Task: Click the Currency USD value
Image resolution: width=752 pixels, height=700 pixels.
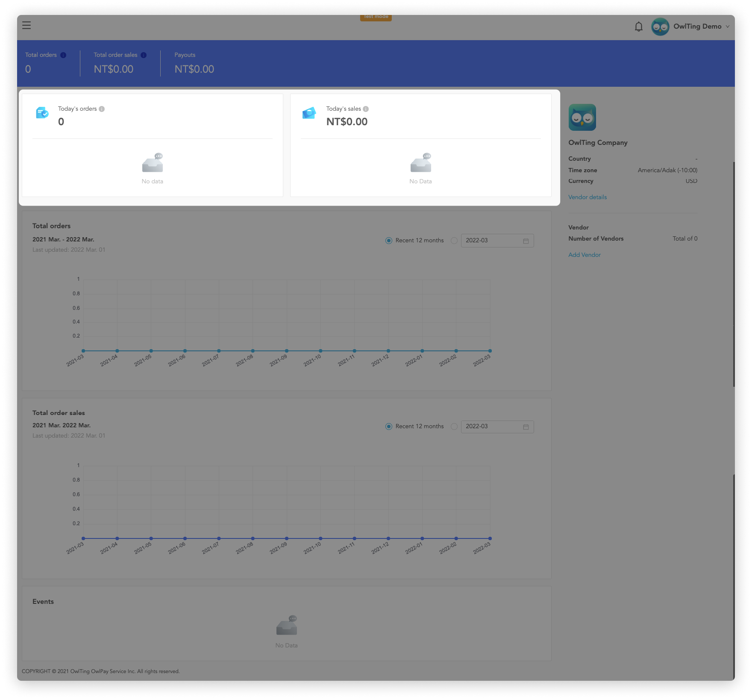Action: click(x=691, y=181)
